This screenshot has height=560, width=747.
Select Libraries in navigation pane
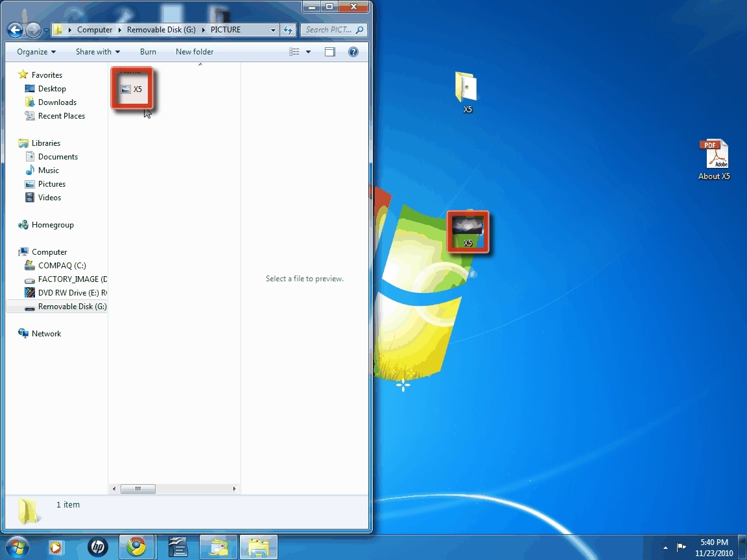click(x=46, y=143)
